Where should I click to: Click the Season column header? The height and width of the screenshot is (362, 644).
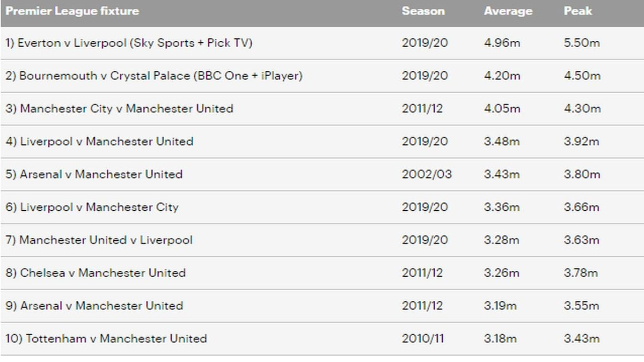tap(423, 11)
